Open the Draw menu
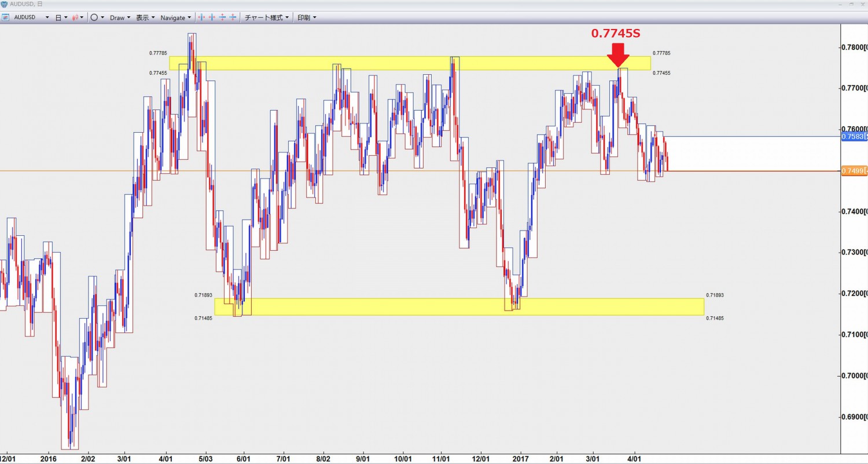This screenshot has width=868, height=464. [x=120, y=17]
